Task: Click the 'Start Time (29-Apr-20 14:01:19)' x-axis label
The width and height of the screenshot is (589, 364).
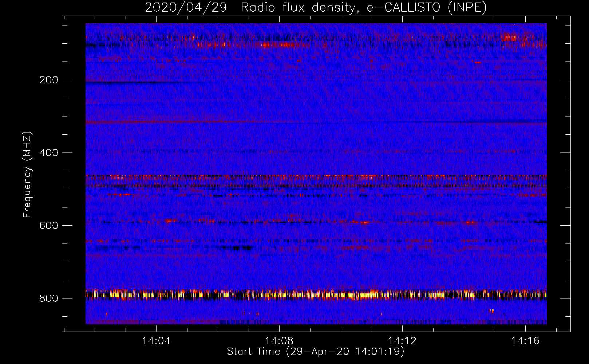Action: tap(316, 351)
